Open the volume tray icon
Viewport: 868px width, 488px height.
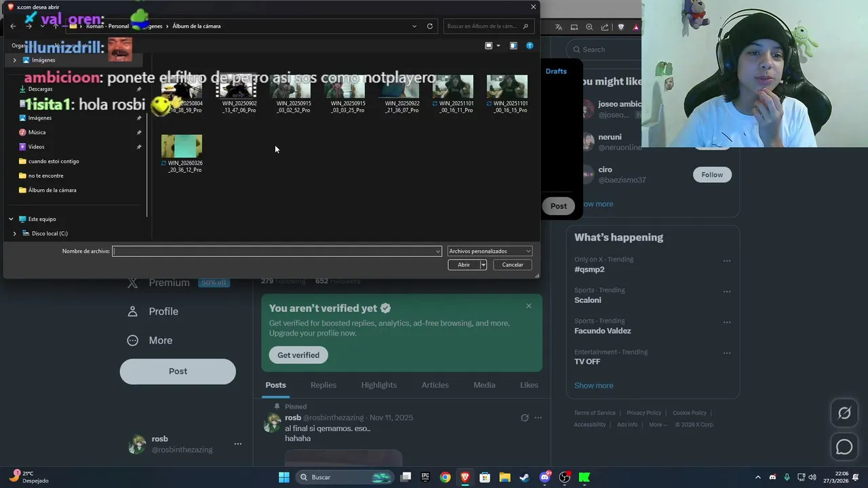(x=812, y=477)
